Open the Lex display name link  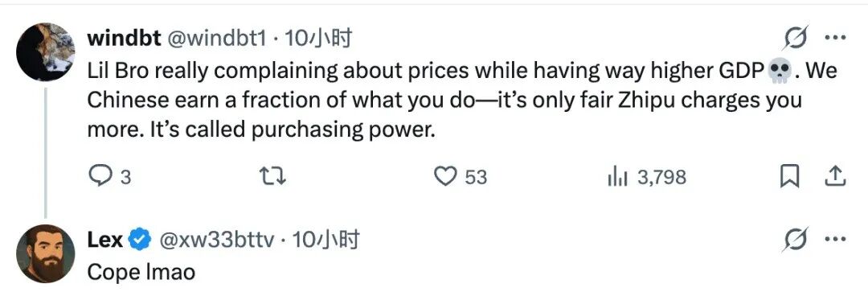104,240
